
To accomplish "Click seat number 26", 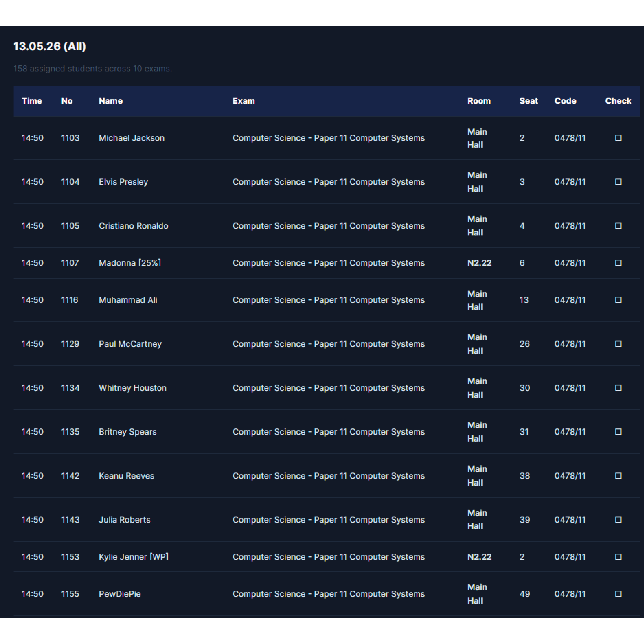I will 525,344.
